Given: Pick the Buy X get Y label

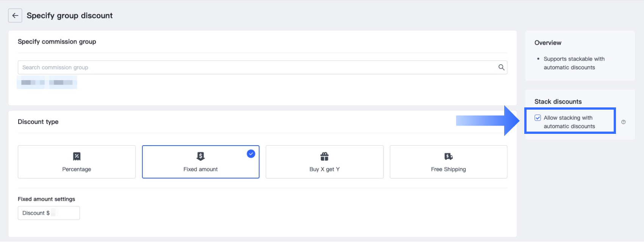Looking at the screenshot, I should [324, 169].
